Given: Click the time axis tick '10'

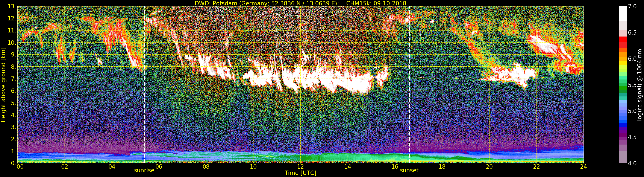Looking at the screenshot, I should (x=253, y=166).
